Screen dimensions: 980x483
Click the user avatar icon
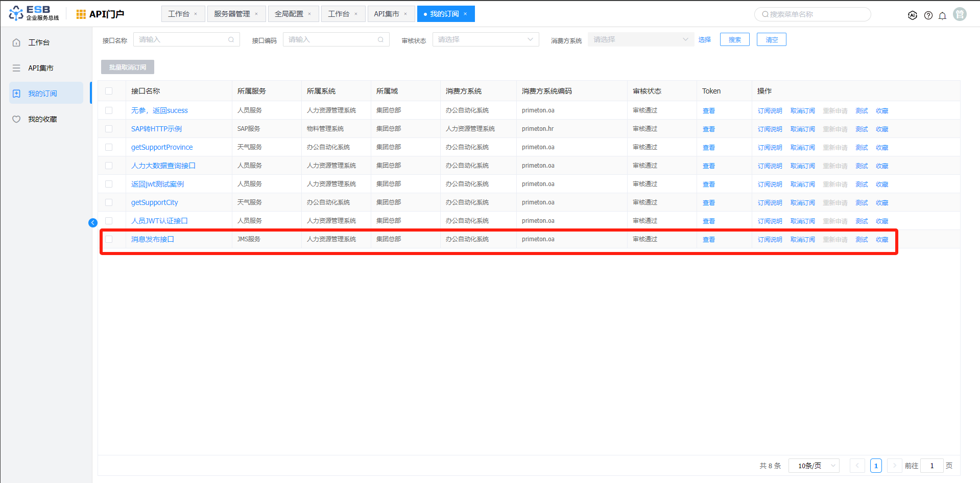[960, 14]
